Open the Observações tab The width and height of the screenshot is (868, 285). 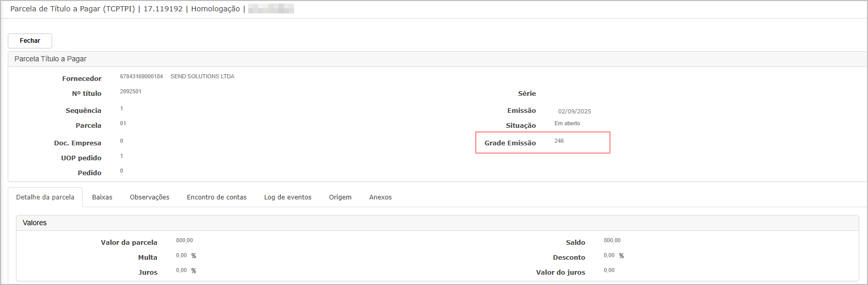(150, 197)
